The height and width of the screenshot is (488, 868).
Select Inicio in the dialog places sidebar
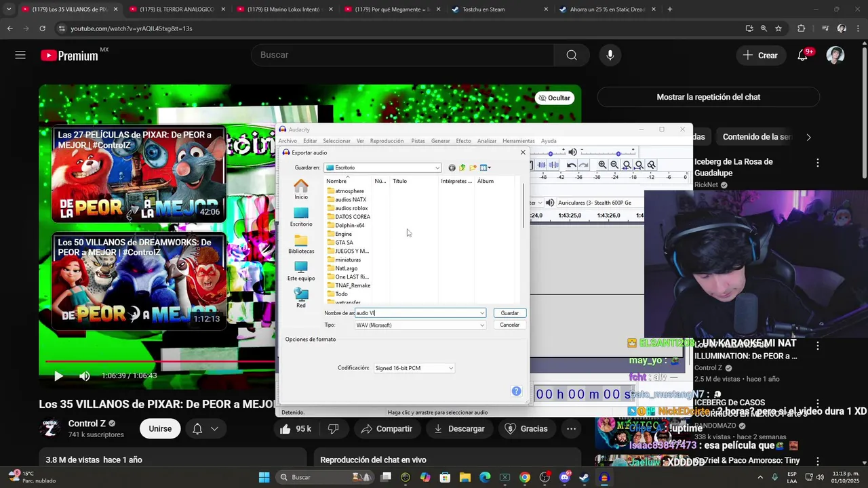[x=301, y=189]
